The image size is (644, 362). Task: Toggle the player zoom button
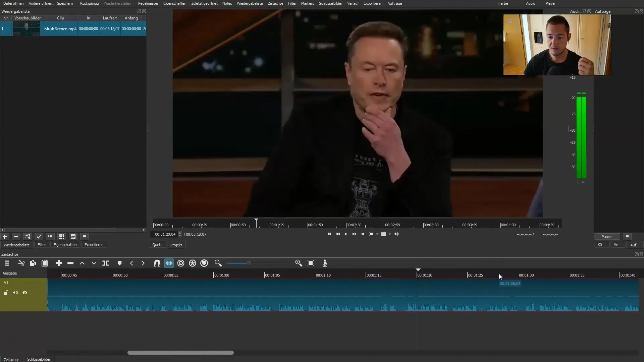pyautogui.click(x=371, y=234)
